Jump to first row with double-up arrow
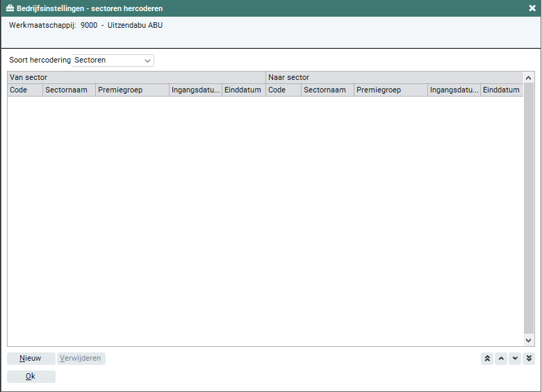 coord(487,359)
